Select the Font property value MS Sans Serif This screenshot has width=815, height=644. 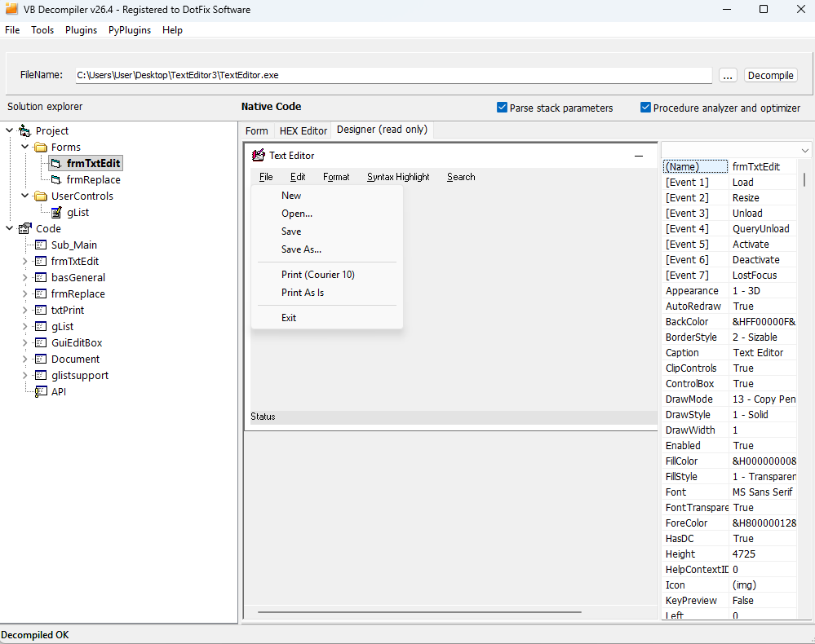(763, 492)
